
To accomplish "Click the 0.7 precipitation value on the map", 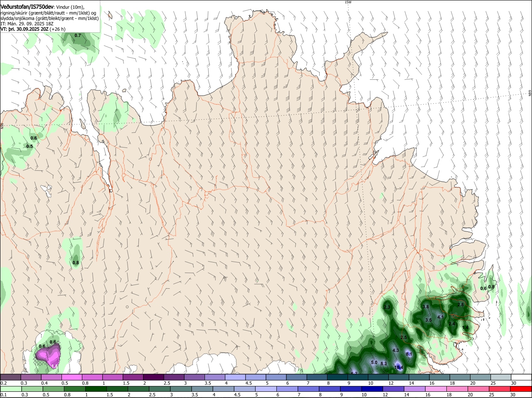I will coord(78,36).
